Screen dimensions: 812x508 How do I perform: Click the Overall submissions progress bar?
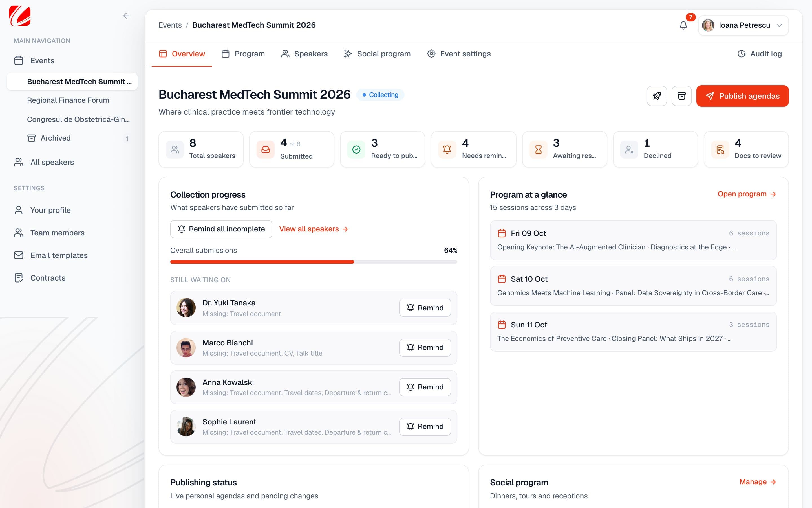[x=314, y=262]
